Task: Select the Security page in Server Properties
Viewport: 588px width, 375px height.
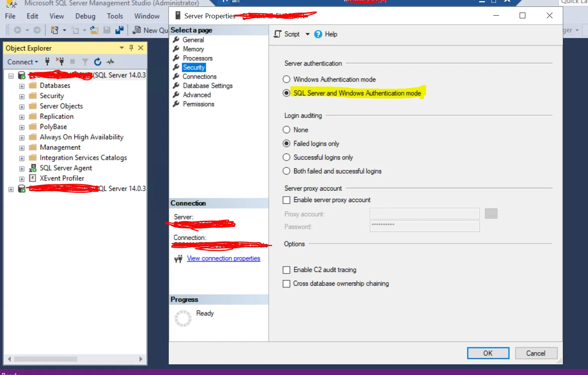Action: (194, 67)
